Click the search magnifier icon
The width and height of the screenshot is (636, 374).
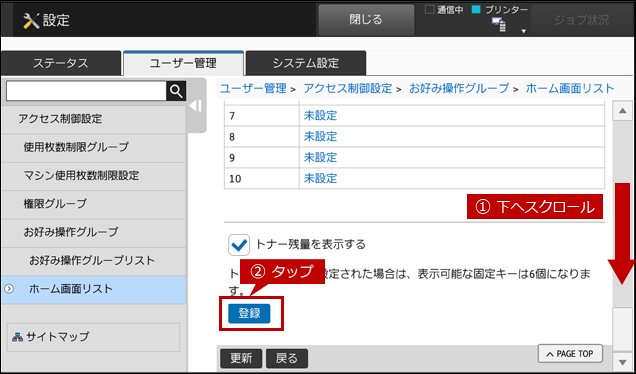(176, 91)
